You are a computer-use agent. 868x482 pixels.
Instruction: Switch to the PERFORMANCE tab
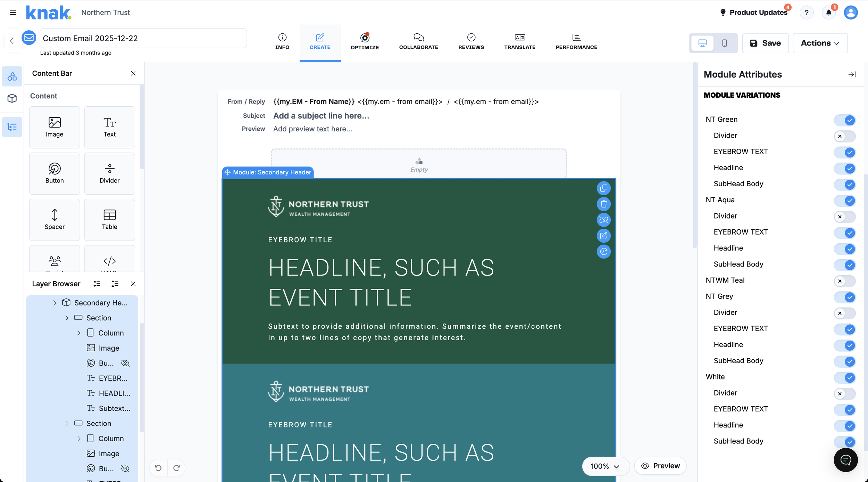(x=576, y=42)
